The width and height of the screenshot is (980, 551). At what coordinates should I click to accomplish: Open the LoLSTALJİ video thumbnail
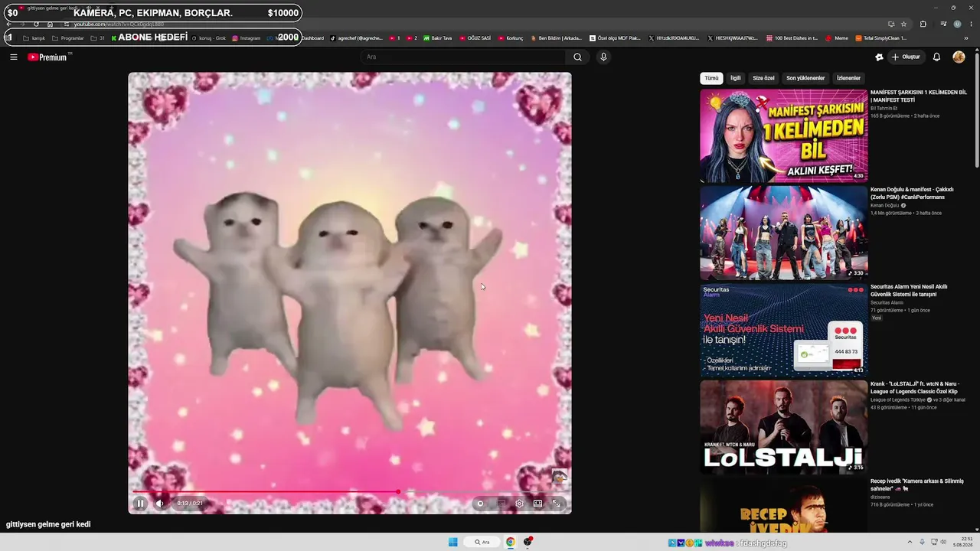tap(783, 427)
